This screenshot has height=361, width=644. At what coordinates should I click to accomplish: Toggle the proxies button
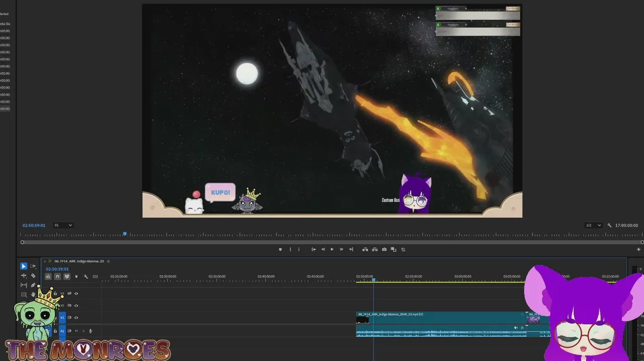tap(403, 249)
